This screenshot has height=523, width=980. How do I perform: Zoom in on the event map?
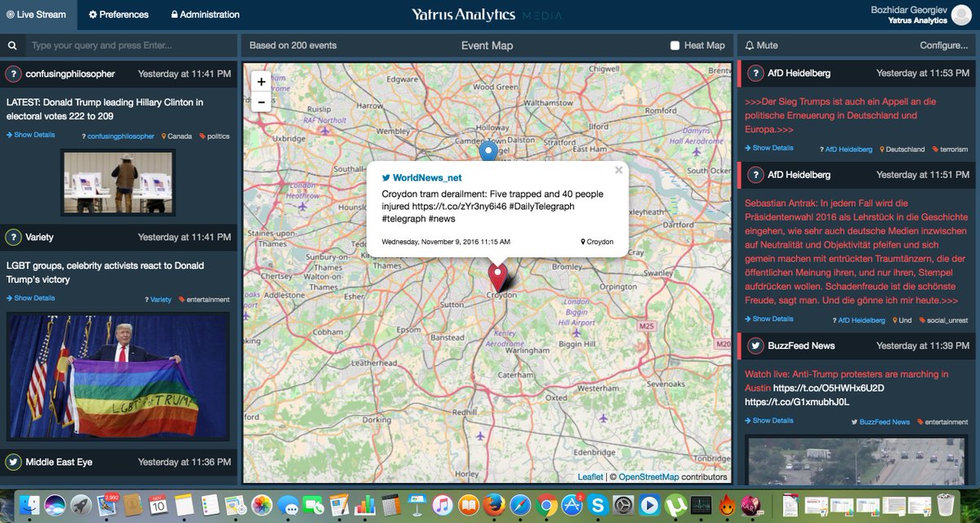pyautogui.click(x=261, y=82)
